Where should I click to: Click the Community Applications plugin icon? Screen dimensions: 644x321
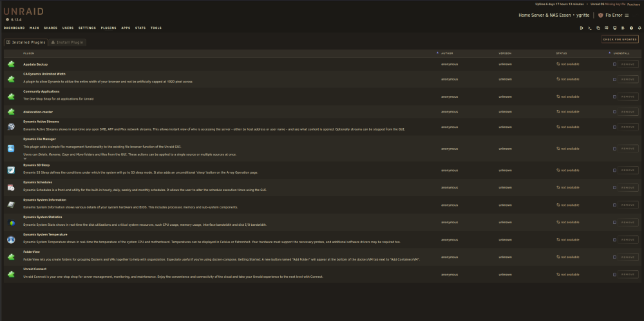(x=11, y=96)
